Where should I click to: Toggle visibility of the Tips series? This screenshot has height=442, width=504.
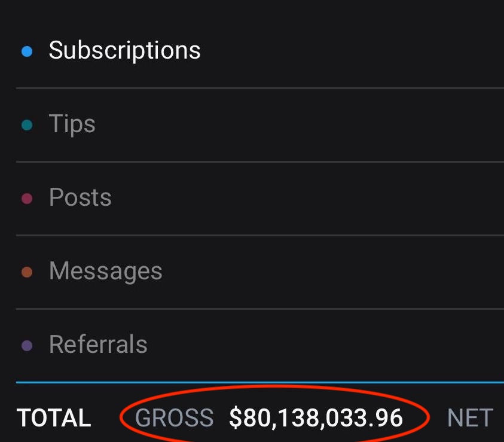[x=72, y=123]
